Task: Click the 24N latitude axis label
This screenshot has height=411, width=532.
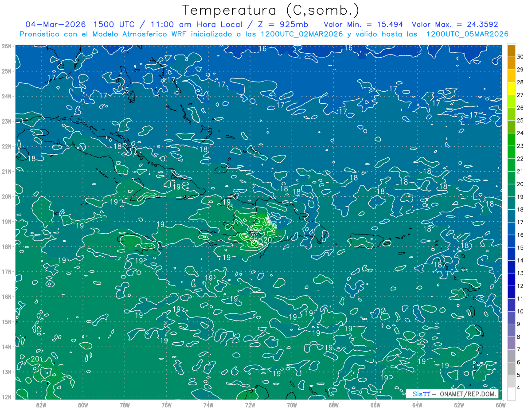Action: [x=6, y=96]
